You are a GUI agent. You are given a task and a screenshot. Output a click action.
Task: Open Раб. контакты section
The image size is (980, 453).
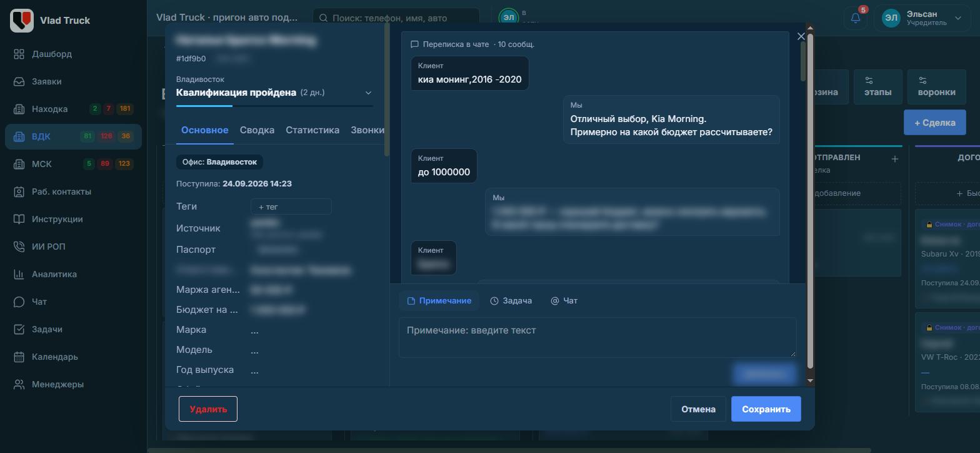point(73,191)
